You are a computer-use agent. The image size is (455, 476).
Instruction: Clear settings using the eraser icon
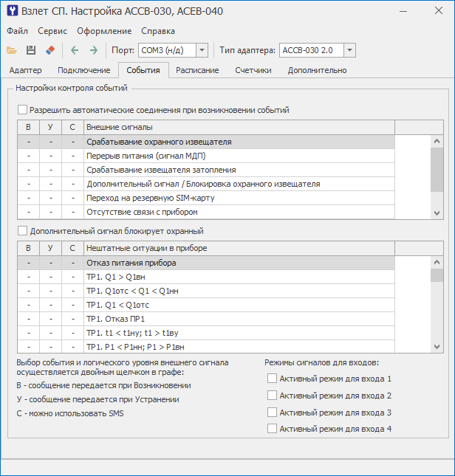[50, 50]
